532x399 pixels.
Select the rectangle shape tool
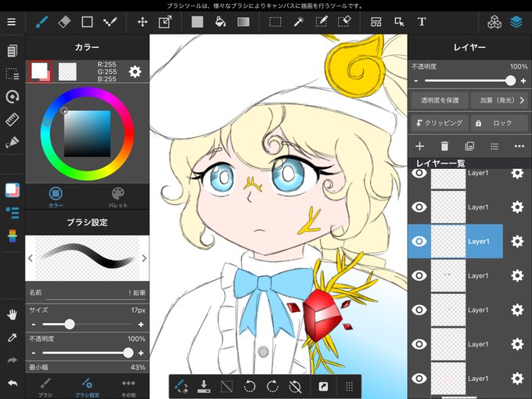[x=87, y=22]
